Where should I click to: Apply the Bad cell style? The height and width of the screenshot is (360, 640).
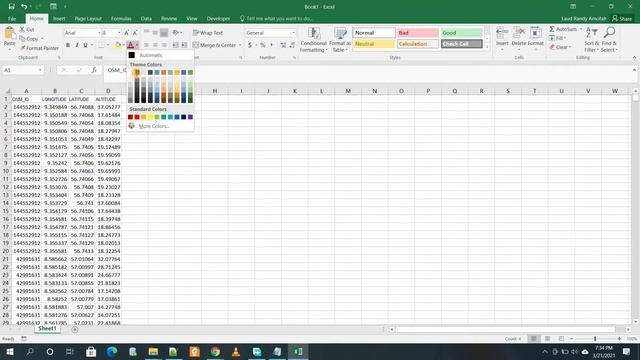click(x=418, y=33)
